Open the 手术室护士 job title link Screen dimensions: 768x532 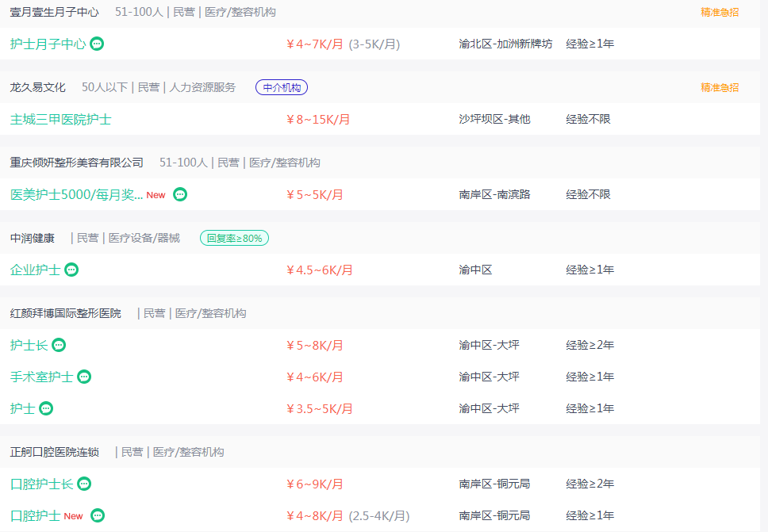tap(41, 377)
